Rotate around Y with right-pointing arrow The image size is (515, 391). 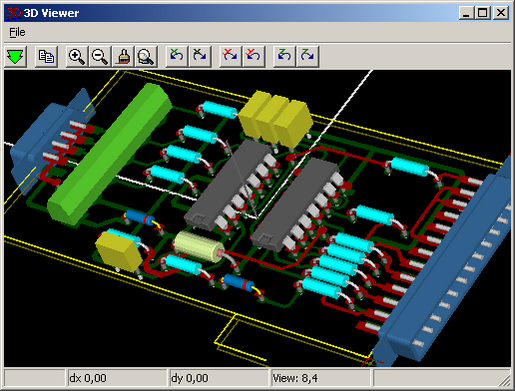click(230, 57)
